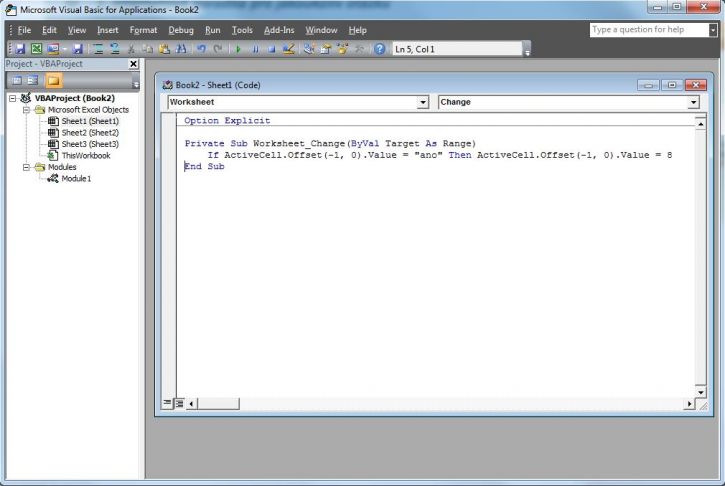Screen dimensions: 725x486
Task: Open the Format menu
Action: click(x=143, y=30)
